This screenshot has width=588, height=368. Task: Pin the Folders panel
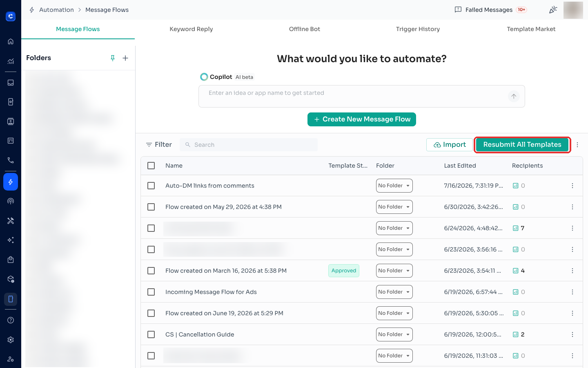point(113,58)
